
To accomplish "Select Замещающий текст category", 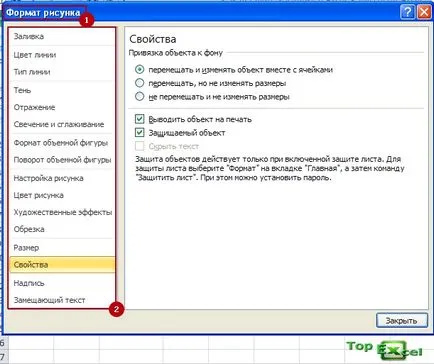I will [62, 300].
